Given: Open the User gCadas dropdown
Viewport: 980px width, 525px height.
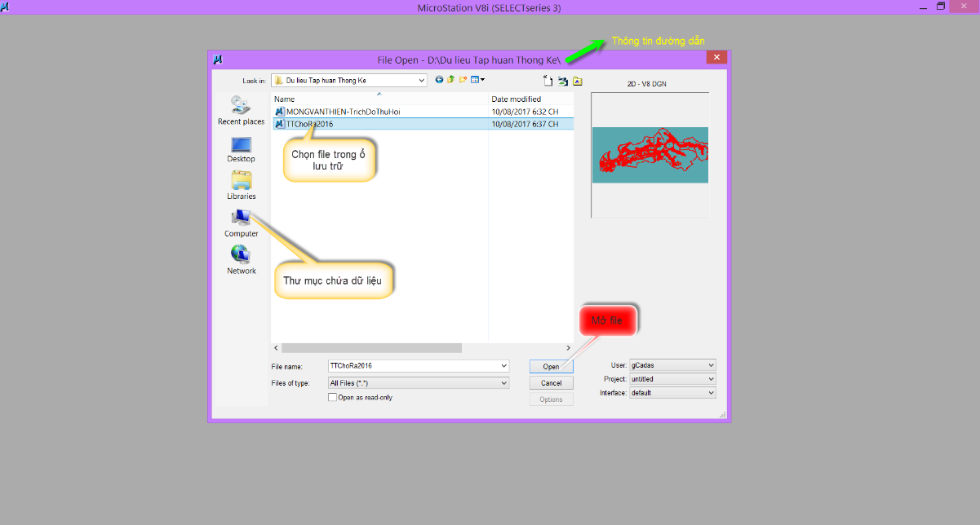Looking at the screenshot, I should 711,365.
